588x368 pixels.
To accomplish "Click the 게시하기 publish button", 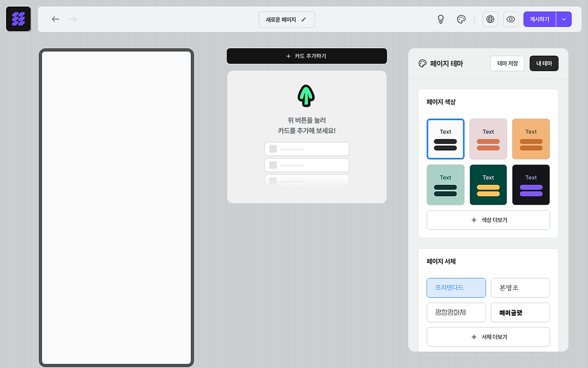I will 539,19.
